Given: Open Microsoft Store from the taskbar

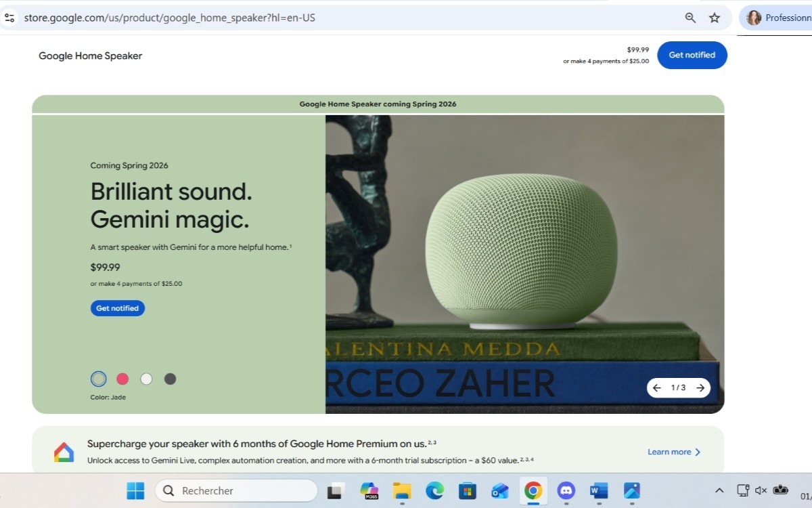Looking at the screenshot, I should pos(467,490).
